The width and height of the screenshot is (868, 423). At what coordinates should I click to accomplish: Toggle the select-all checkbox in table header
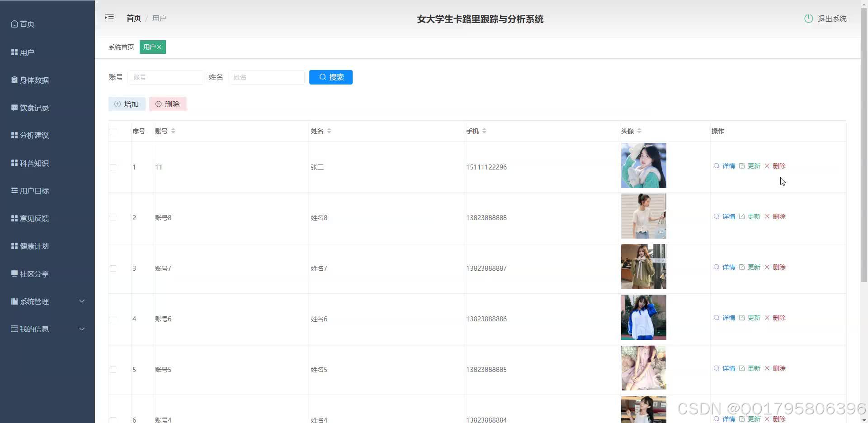tap(113, 131)
